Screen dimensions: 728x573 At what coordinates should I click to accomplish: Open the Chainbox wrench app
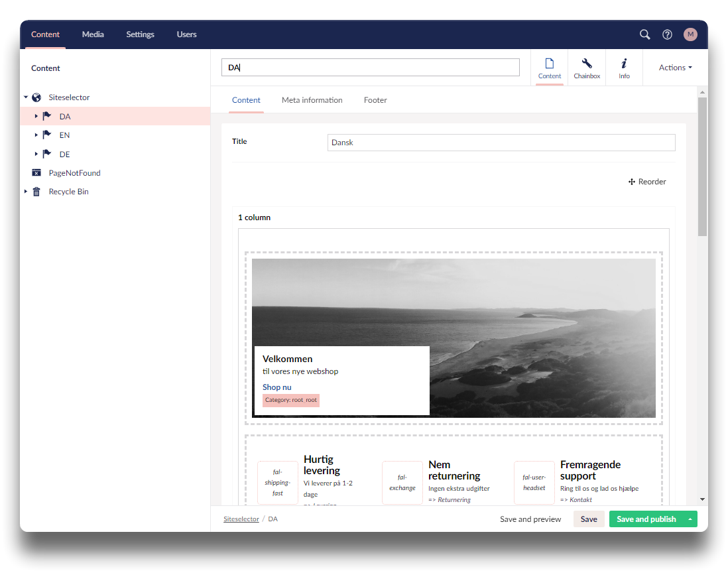(x=587, y=68)
